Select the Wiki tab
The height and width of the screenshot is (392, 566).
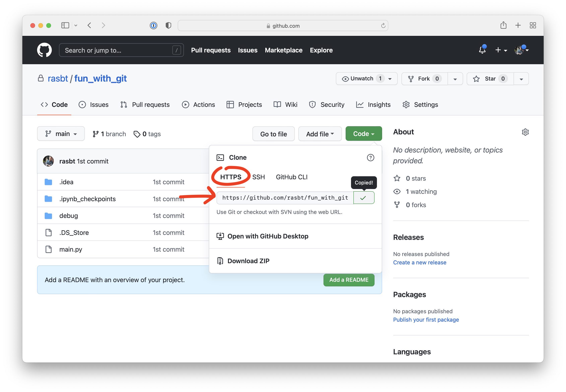click(285, 105)
